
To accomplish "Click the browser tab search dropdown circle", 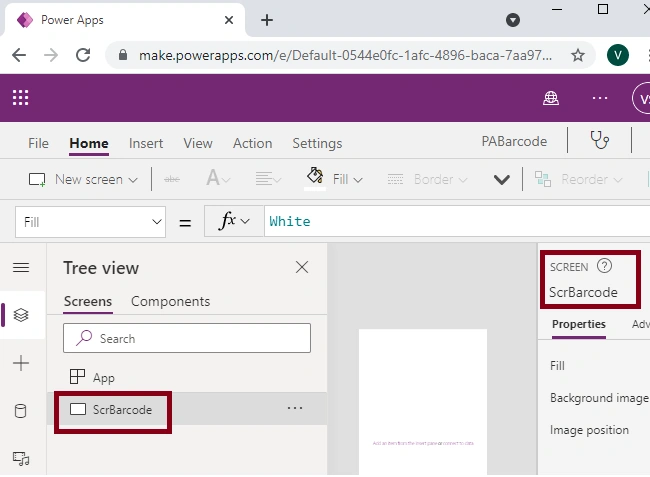I will point(513,20).
